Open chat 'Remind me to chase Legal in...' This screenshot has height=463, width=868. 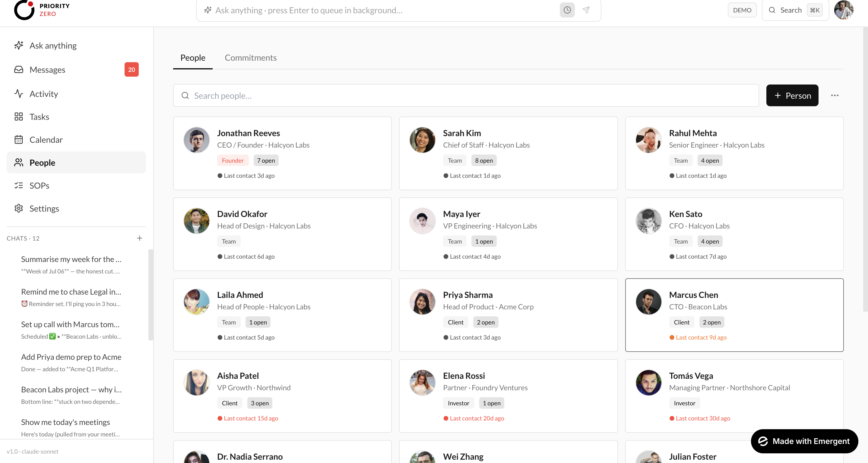(72, 297)
